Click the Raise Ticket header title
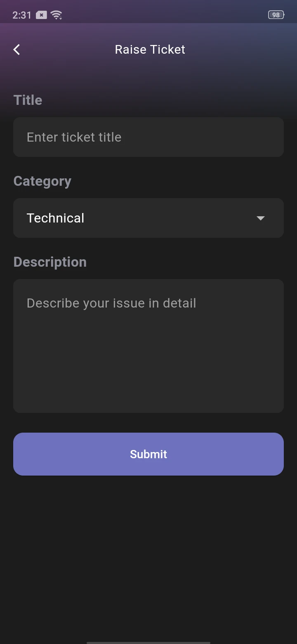 [x=150, y=50]
